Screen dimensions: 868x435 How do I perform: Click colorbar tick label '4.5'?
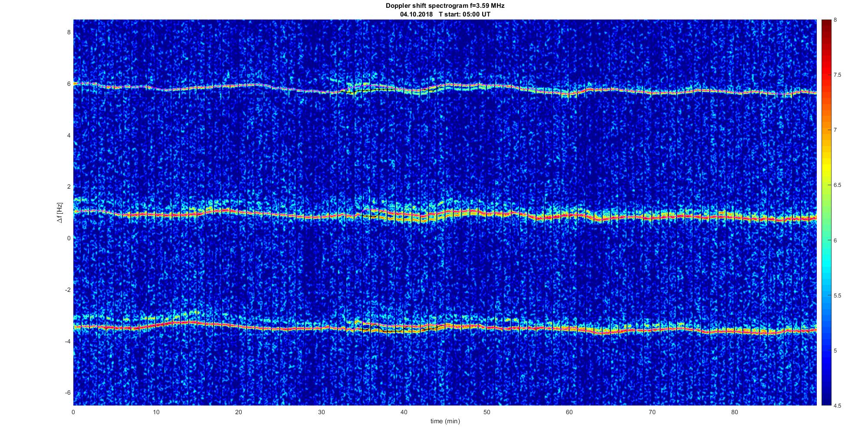837,406
